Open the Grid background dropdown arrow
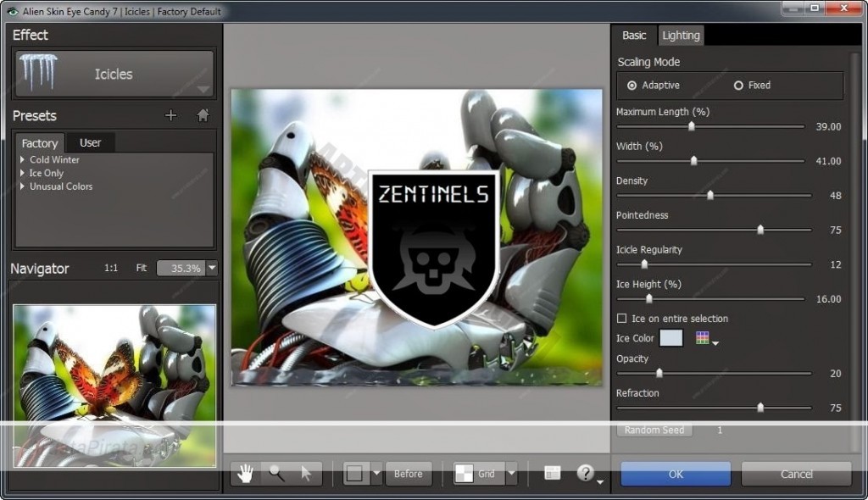The width and height of the screenshot is (868, 500). [x=511, y=474]
